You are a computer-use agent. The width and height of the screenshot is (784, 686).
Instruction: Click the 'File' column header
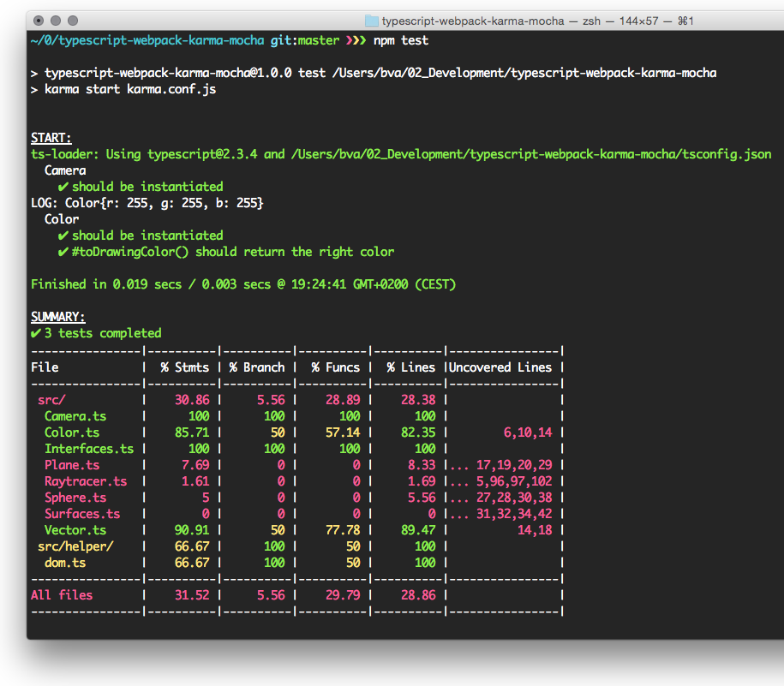click(45, 367)
